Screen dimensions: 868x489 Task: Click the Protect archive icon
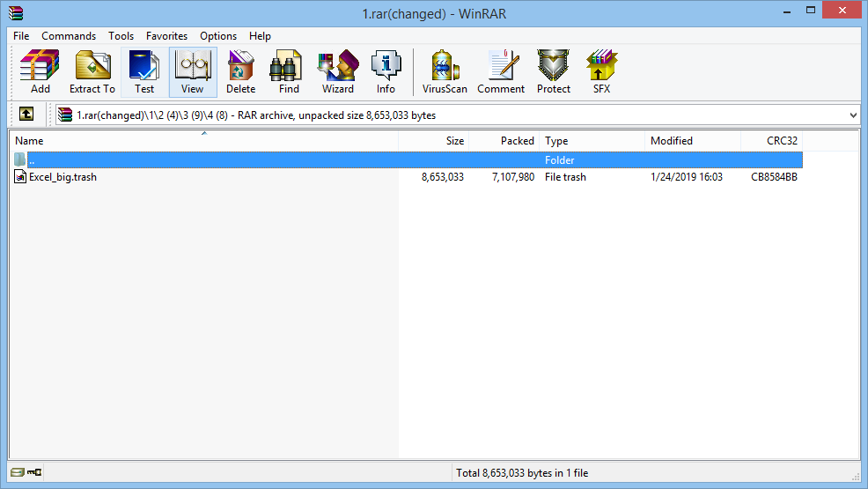554,72
